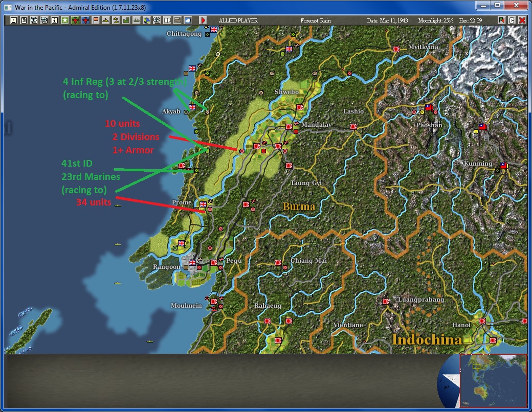
Task: Select Japanese base flag at Mandalay
Action: [x=289, y=126]
